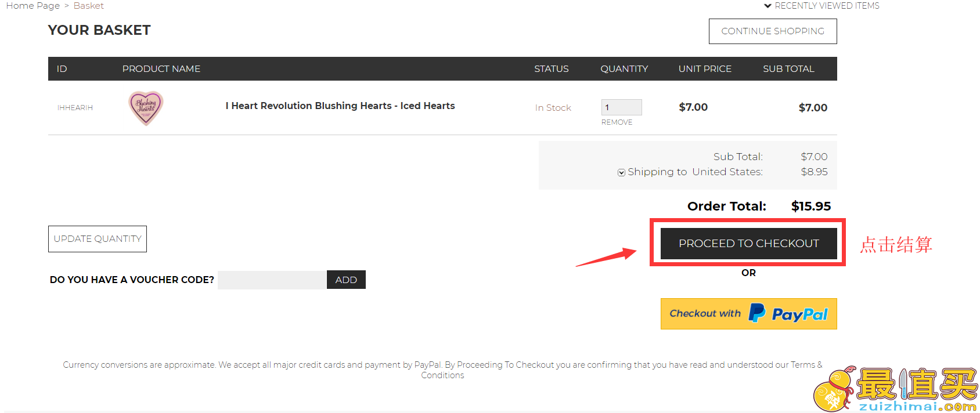The image size is (980, 413).
Task: Click the Product Name column header
Action: pos(161,69)
